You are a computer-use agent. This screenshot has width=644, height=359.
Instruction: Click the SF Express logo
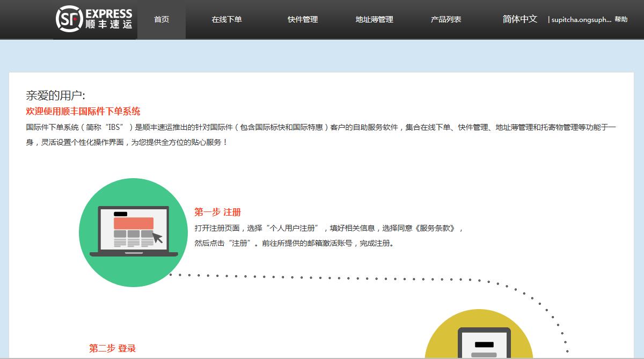[x=95, y=19]
